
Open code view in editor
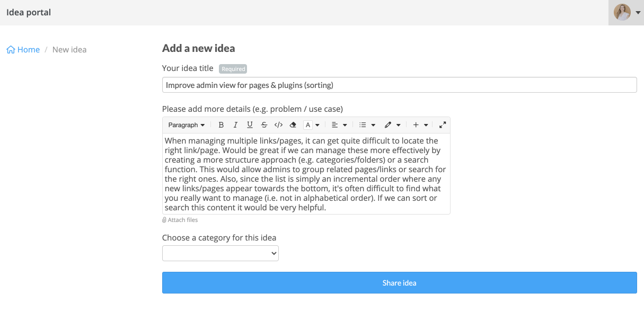[278, 125]
